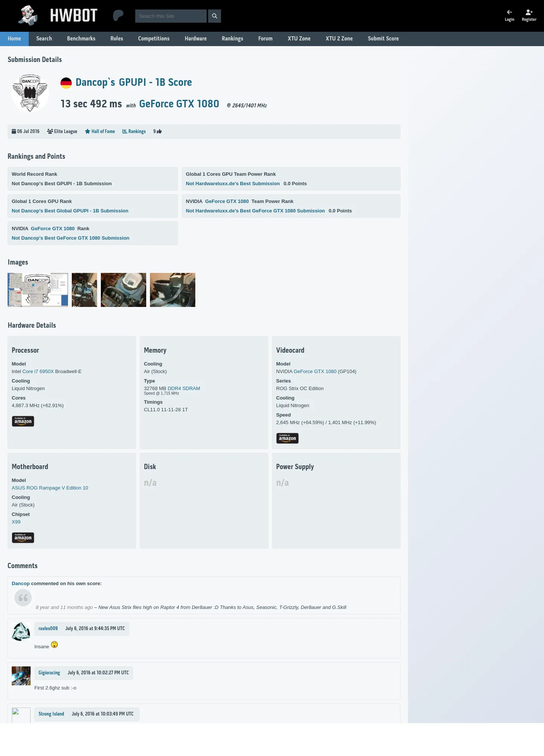This screenshot has height=756, width=544.
Task: Open the second setup photo thumbnail
Action: tap(84, 290)
